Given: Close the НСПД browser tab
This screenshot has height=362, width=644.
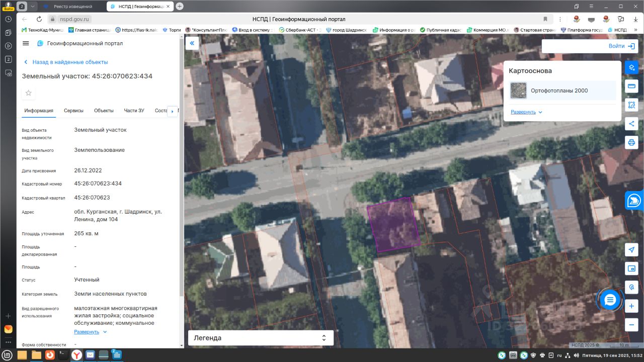Looking at the screenshot, I should pos(168,7).
